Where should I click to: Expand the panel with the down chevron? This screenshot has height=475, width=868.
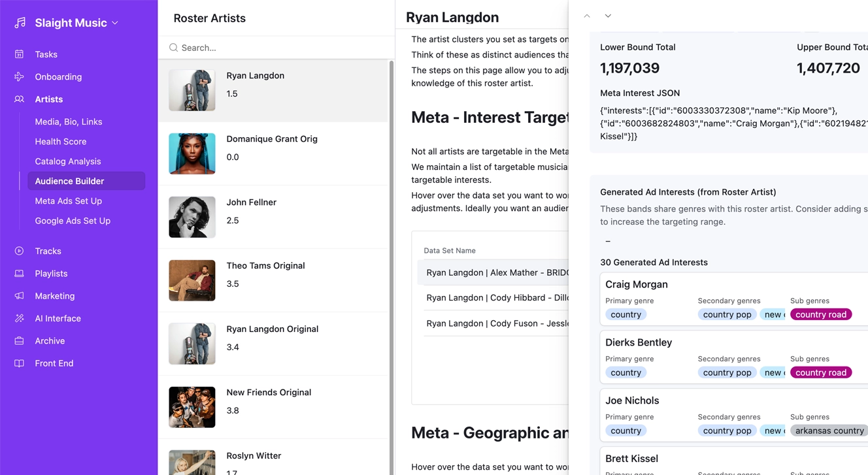tap(608, 15)
